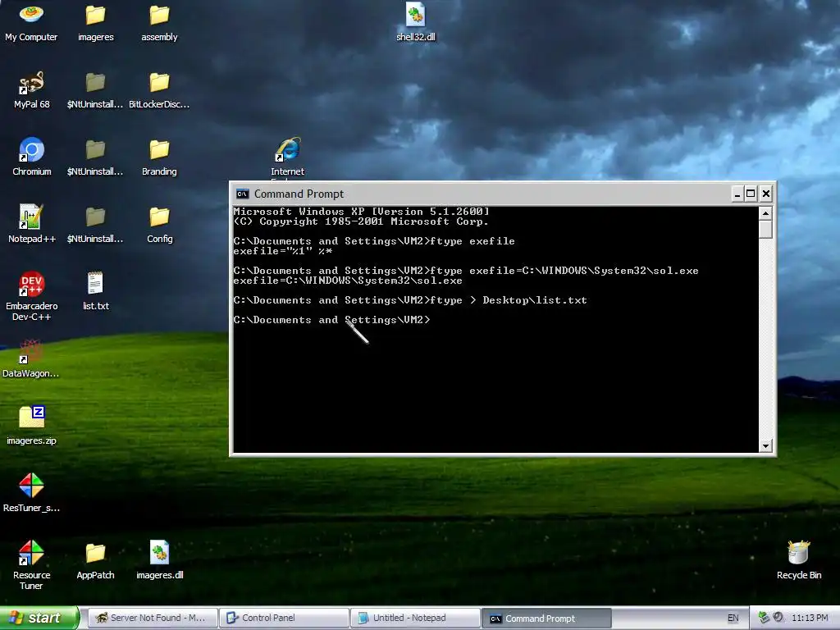This screenshot has width=840, height=630.
Task: Select the Internet Explorer desktop shortcut
Action: tap(288, 157)
